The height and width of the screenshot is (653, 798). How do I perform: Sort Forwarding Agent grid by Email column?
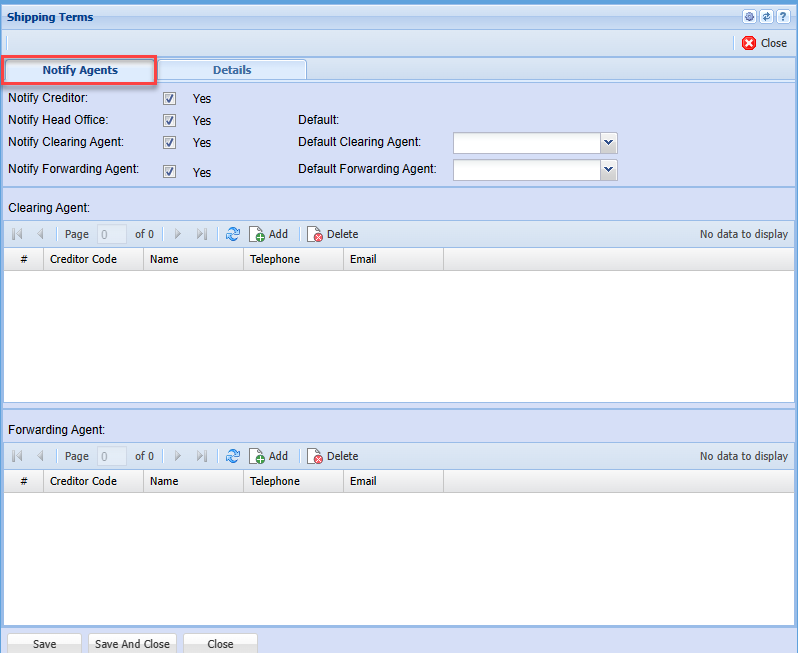coord(393,481)
